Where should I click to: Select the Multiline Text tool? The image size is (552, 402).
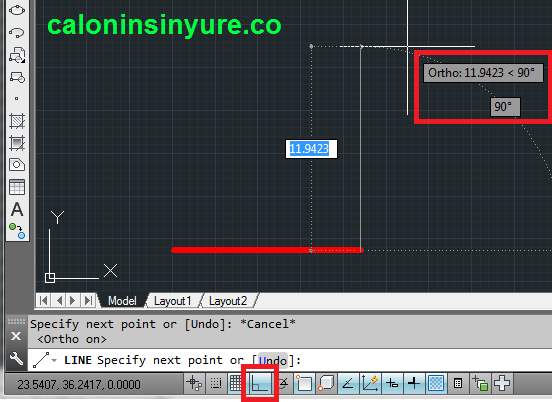click(17, 209)
